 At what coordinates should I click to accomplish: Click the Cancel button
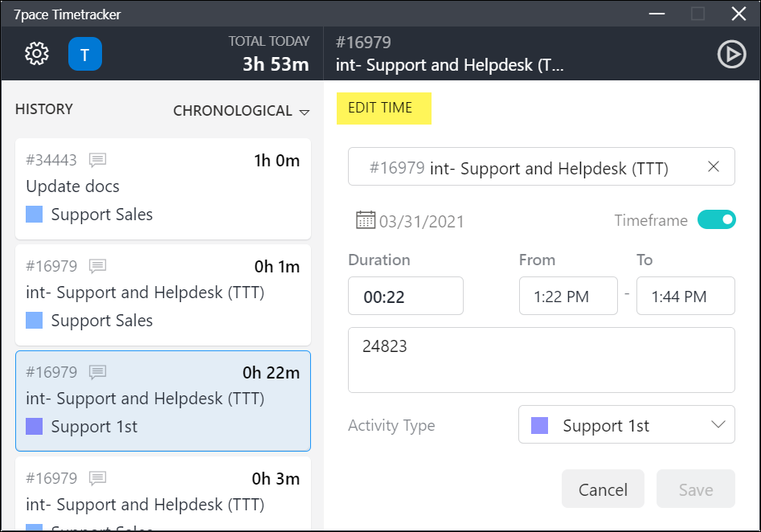click(x=603, y=489)
